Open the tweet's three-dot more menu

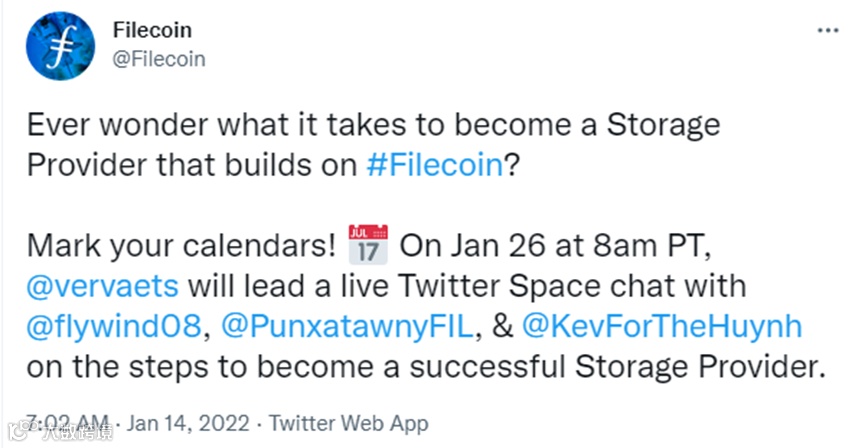[x=829, y=32]
